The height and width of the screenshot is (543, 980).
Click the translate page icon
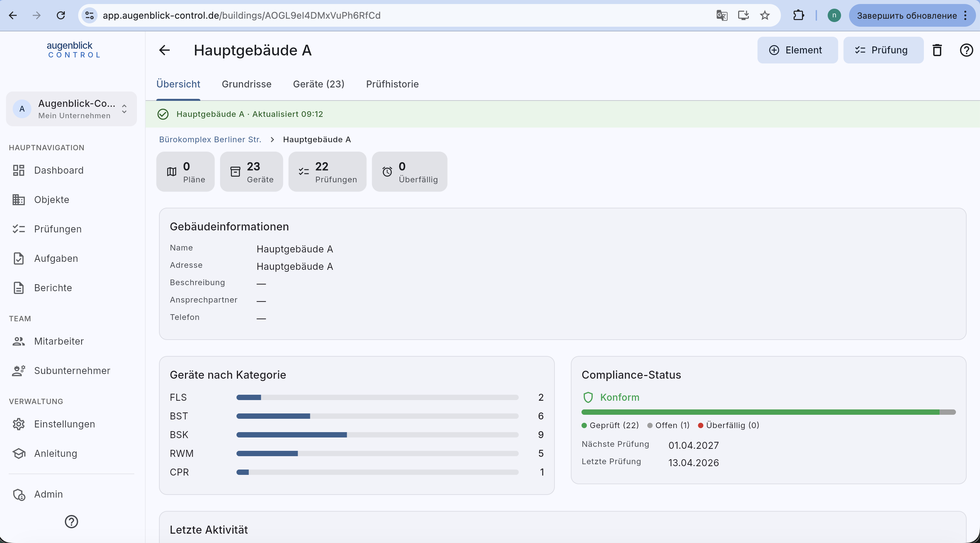tap(722, 16)
